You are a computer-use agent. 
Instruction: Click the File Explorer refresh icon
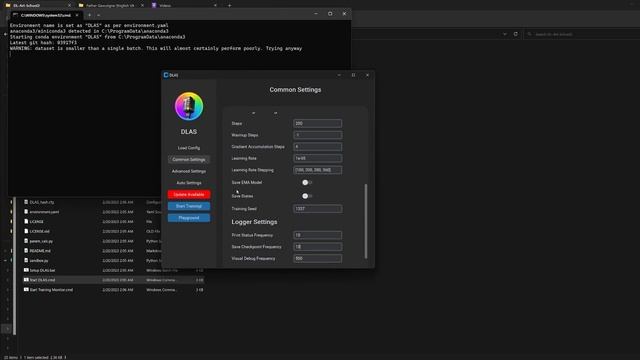(516, 34)
